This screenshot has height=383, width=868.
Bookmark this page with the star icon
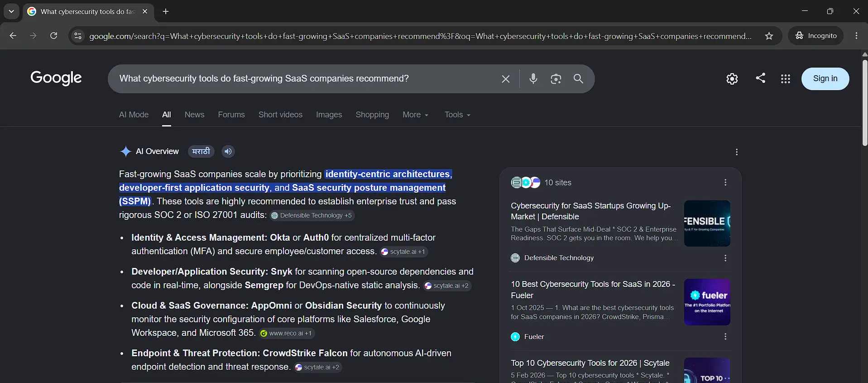point(769,36)
